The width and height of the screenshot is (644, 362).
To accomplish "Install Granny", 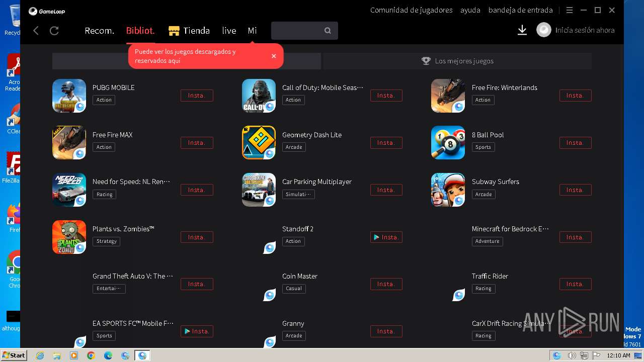I will (386, 331).
